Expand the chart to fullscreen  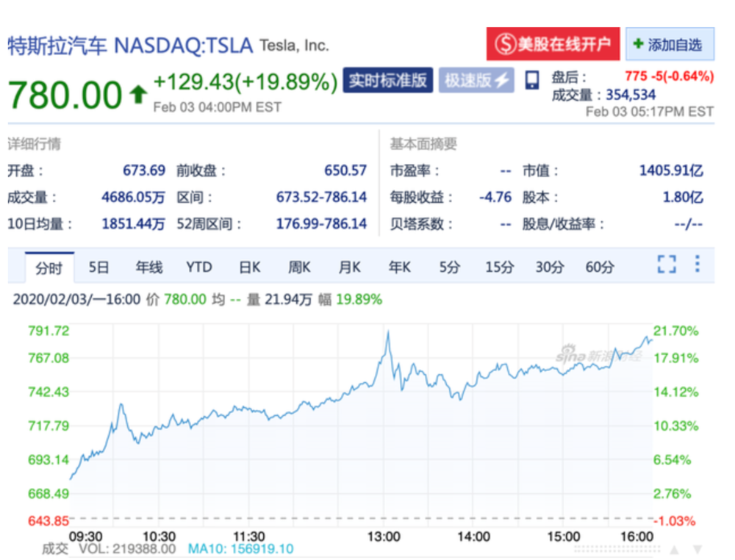point(667,265)
